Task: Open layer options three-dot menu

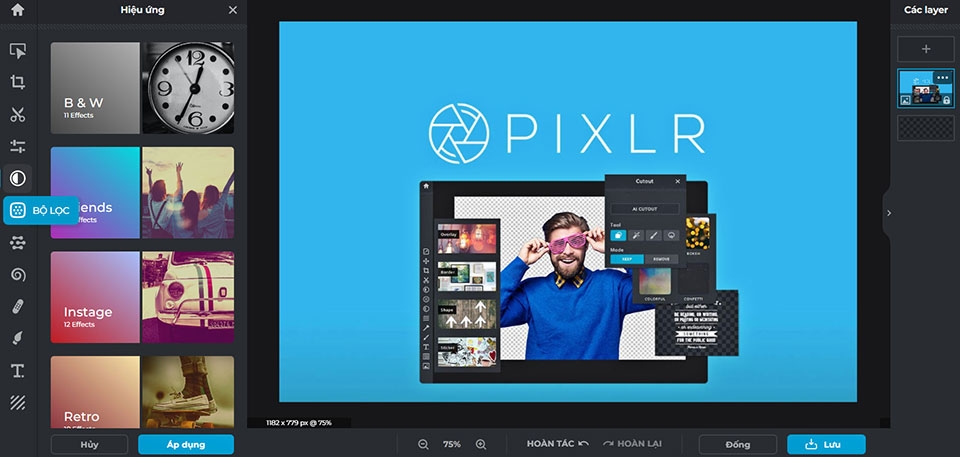Action: point(942,77)
